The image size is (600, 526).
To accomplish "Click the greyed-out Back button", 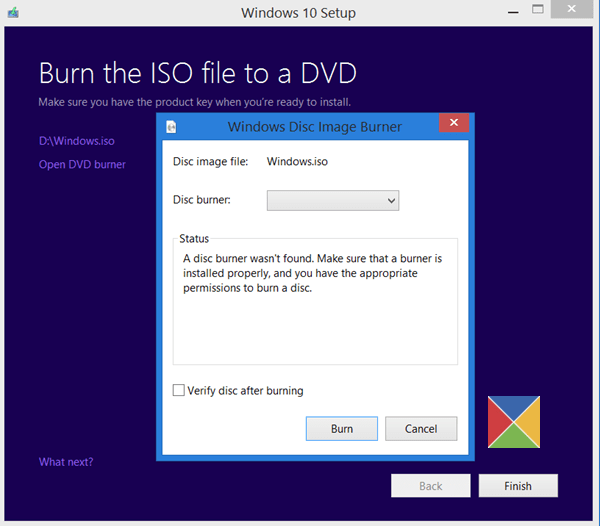I will pyautogui.click(x=430, y=486).
